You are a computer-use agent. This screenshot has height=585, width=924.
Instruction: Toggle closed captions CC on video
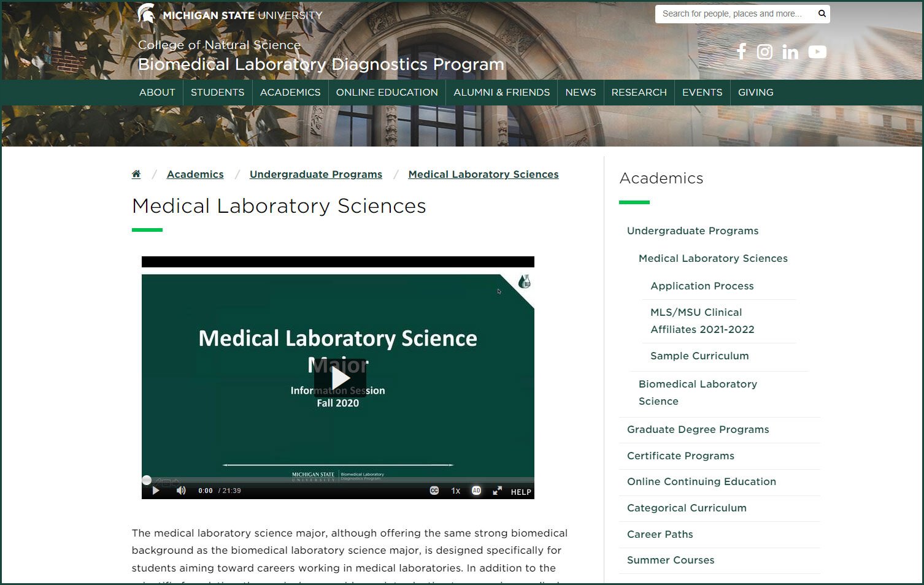pos(434,491)
